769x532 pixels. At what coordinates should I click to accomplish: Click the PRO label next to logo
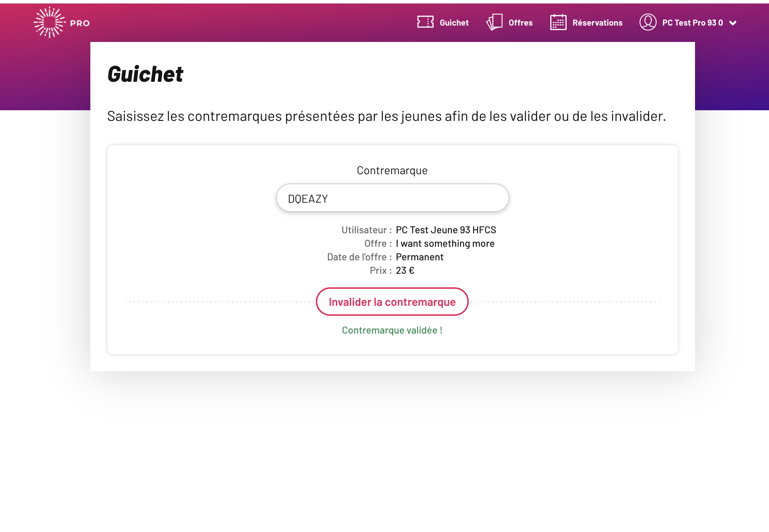coord(80,23)
